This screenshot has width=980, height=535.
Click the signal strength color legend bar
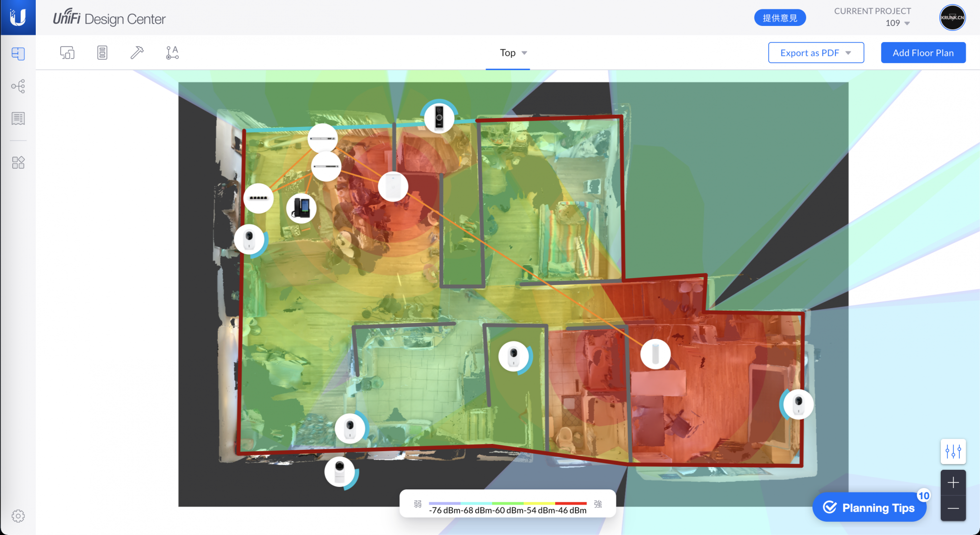pyautogui.click(x=507, y=503)
